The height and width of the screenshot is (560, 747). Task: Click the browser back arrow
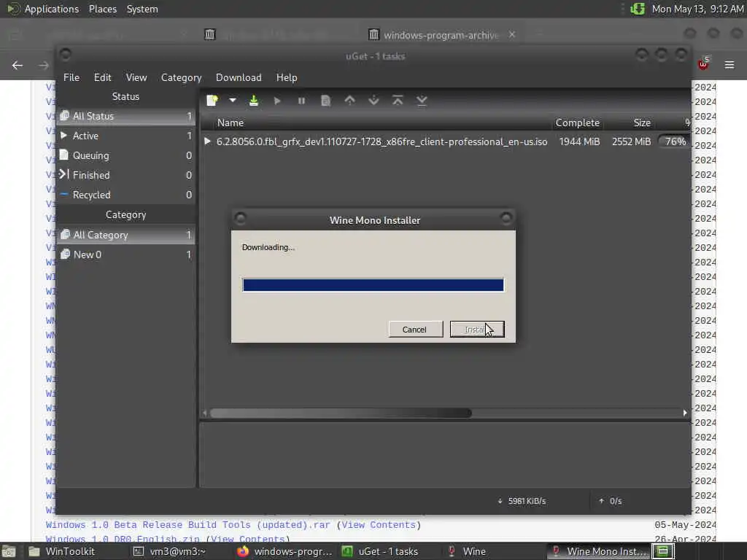point(18,65)
